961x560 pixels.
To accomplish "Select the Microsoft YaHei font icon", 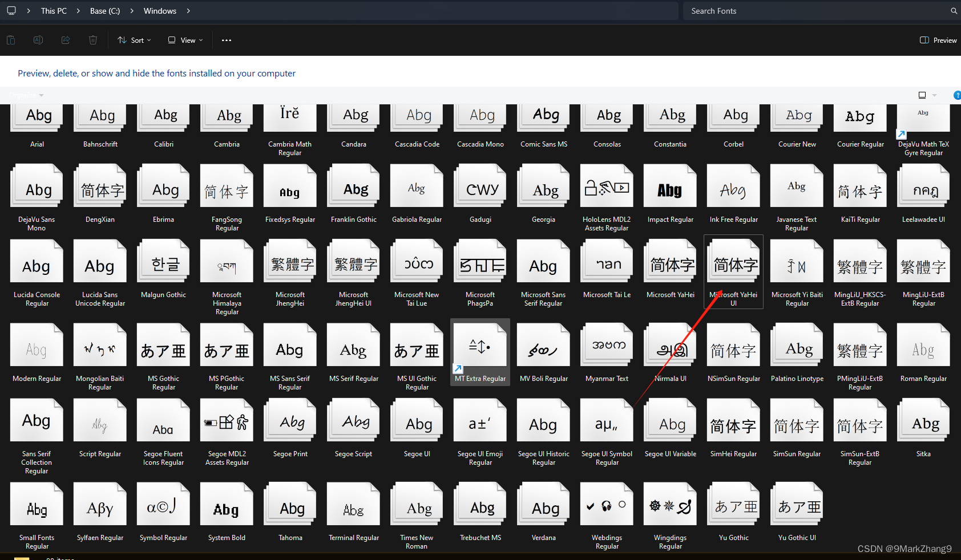I will 671,261.
